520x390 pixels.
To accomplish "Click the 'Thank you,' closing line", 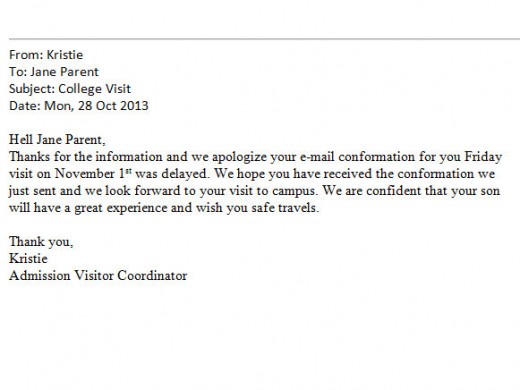I will (x=41, y=242).
